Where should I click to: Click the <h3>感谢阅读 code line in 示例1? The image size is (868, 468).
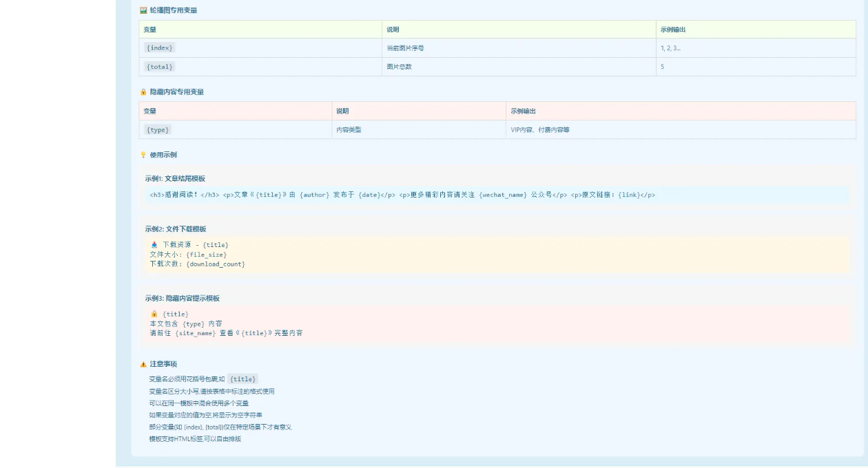(402, 195)
